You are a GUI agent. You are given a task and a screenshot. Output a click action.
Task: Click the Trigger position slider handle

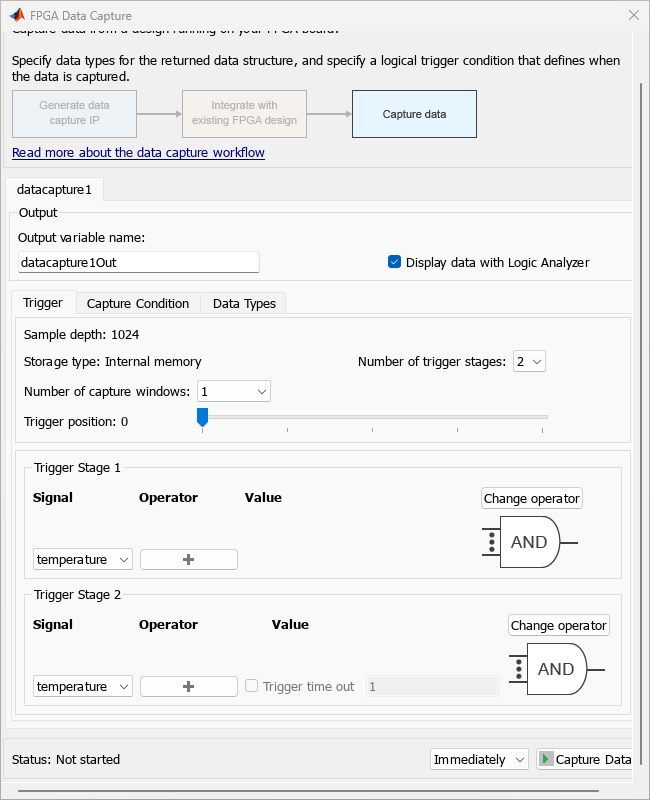click(202, 416)
